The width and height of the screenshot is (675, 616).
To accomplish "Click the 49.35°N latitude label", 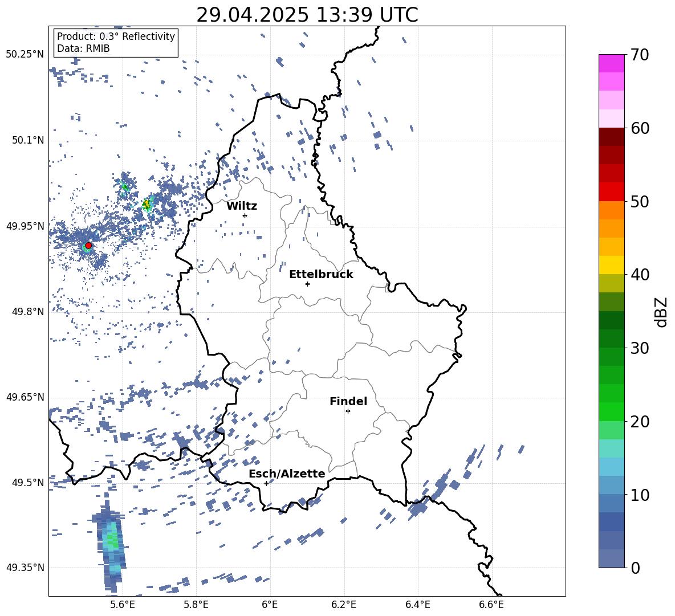I will click(x=25, y=568).
